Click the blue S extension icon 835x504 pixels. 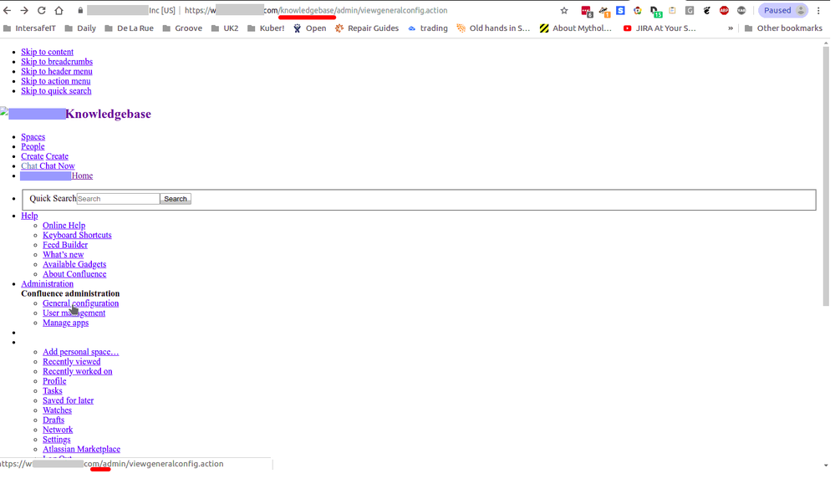pos(620,11)
